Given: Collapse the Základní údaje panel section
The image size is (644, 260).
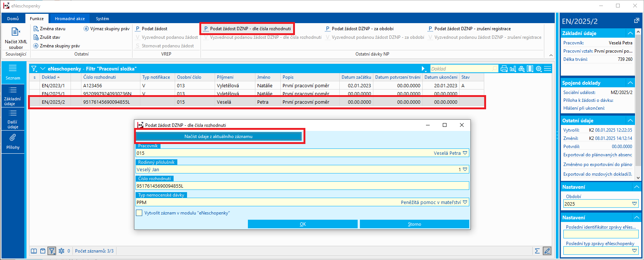Looking at the screenshot, I should [630, 33].
